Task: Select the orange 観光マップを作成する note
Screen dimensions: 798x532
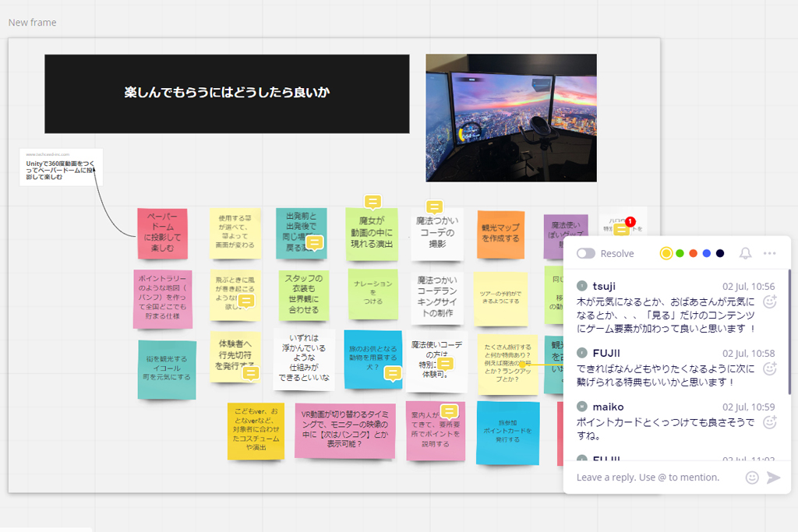Action: (501, 234)
